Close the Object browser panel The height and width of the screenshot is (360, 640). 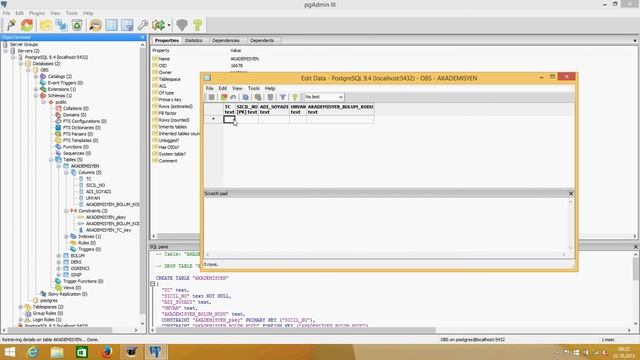(142, 37)
